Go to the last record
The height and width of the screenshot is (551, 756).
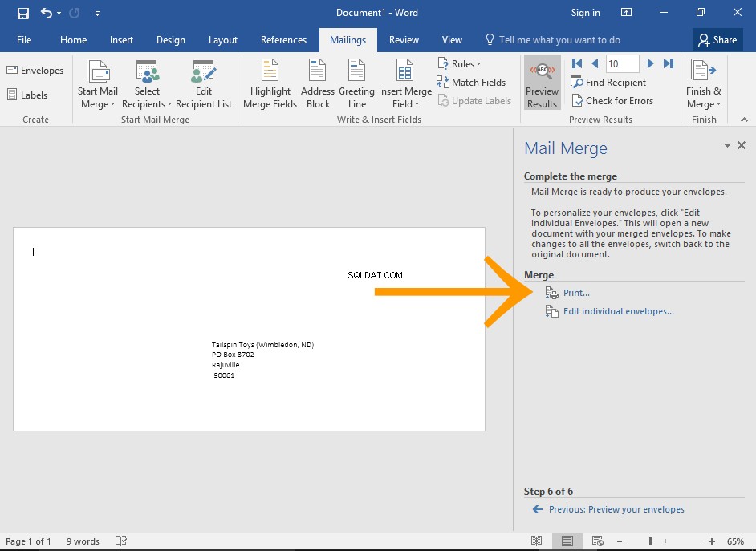[x=669, y=63]
